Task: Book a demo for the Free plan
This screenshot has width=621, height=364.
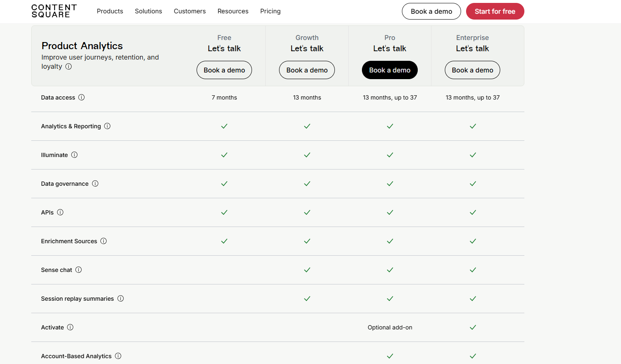Action: click(224, 70)
